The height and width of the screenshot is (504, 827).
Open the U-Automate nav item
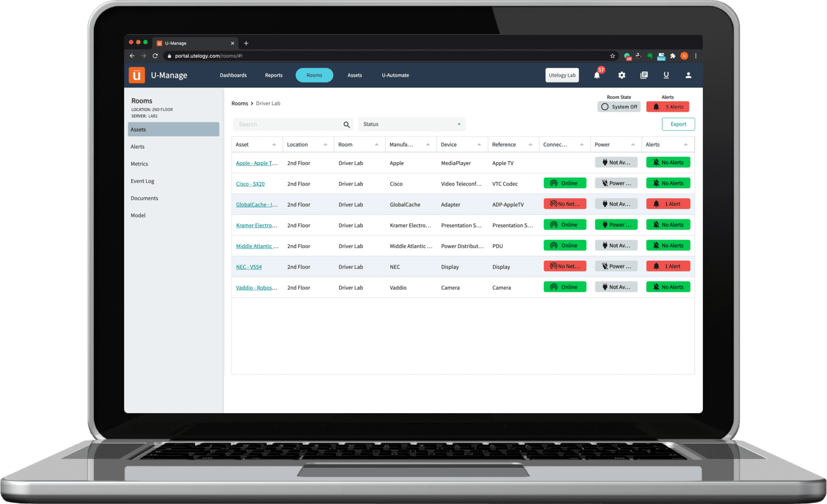395,75
